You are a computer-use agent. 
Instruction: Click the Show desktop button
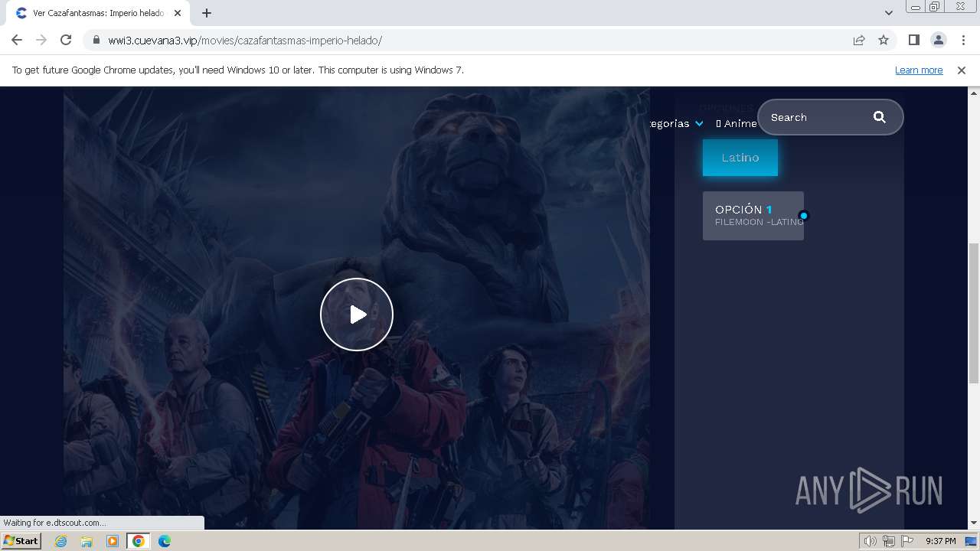[972, 541]
